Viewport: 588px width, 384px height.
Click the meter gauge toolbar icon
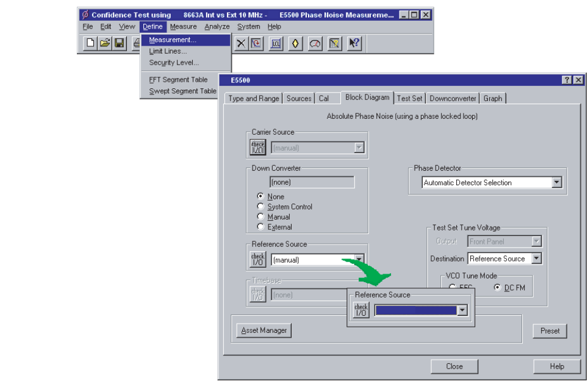[x=315, y=43]
